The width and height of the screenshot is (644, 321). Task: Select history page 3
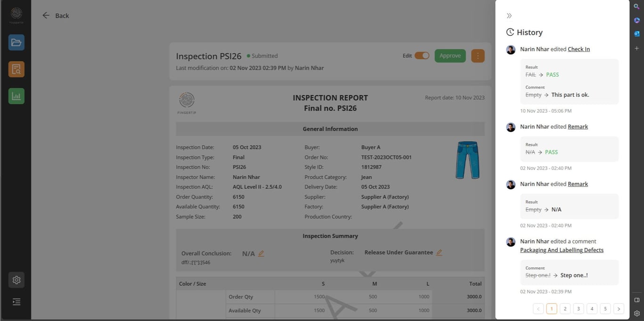click(578, 309)
